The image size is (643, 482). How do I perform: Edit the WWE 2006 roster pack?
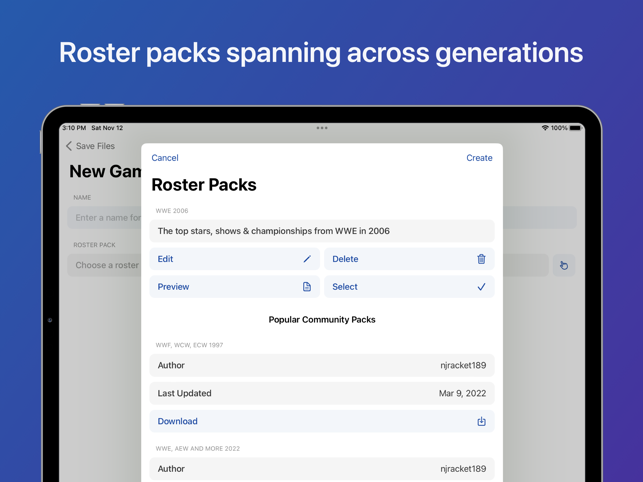(x=235, y=259)
